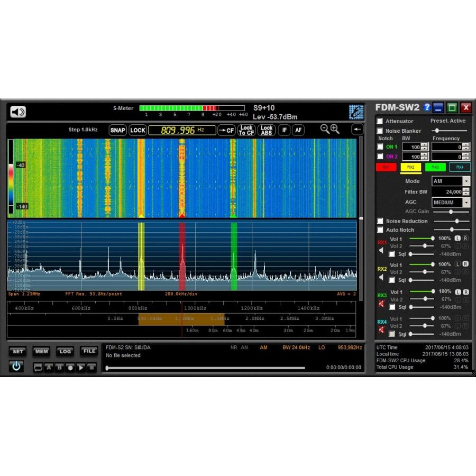Mute the RX3 speaker icon

[381, 303]
